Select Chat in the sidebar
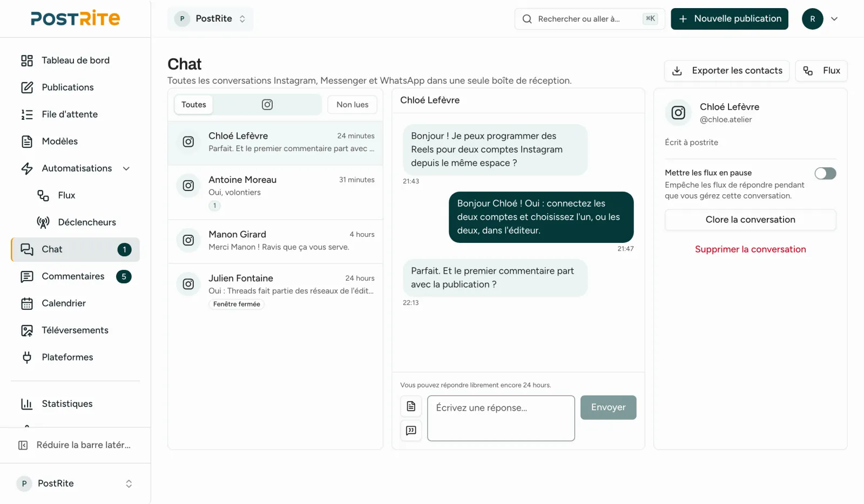The height and width of the screenshot is (504, 864). [75, 249]
